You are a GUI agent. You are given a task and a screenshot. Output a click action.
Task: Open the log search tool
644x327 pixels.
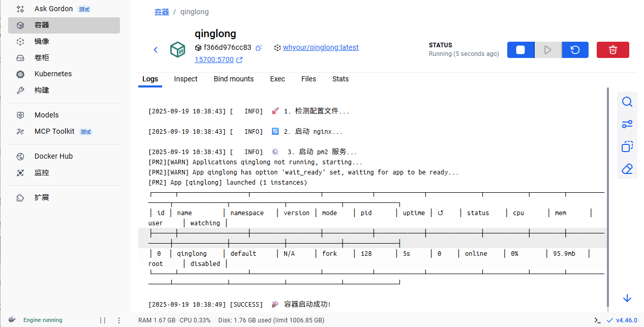pyautogui.click(x=627, y=102)
